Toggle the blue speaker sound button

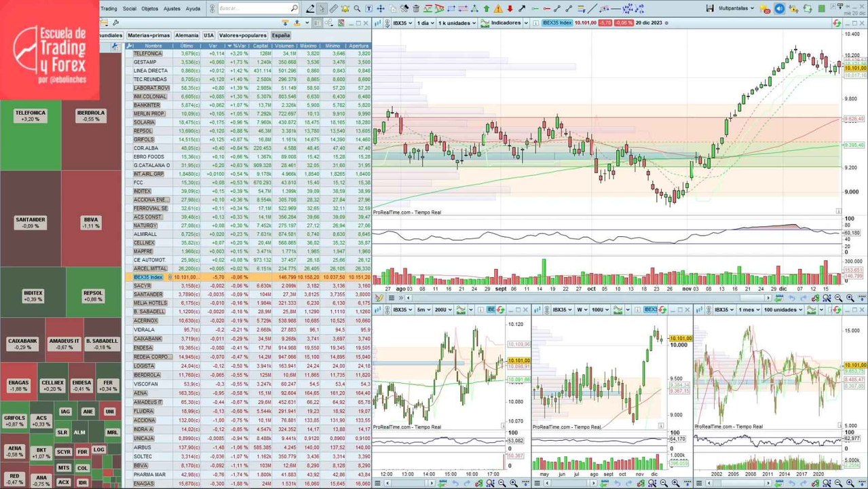(780, 9)
